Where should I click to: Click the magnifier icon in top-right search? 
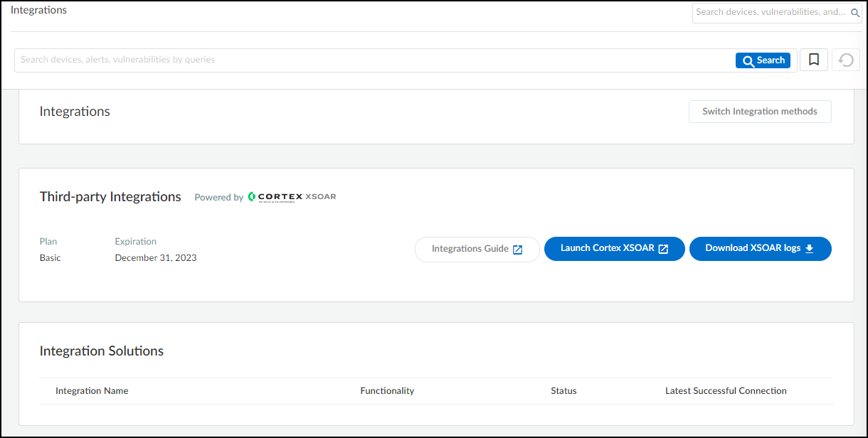[855, 12]
